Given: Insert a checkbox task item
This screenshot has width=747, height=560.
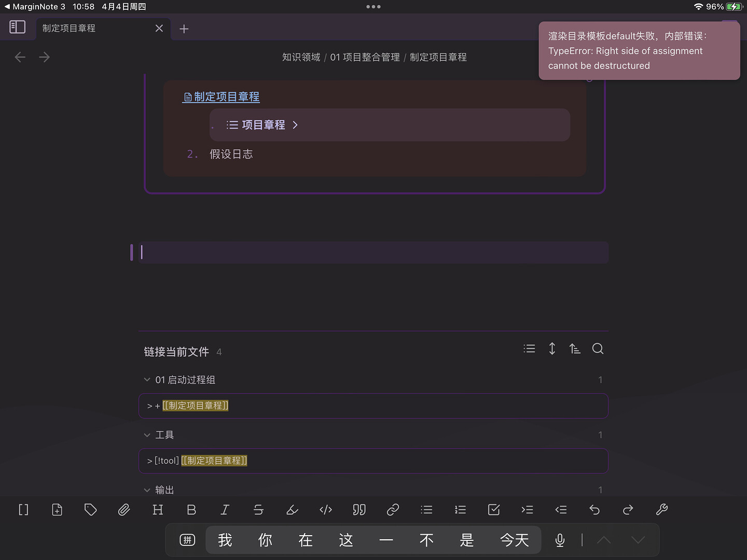Looking at the screenshot, I should 494,510.
